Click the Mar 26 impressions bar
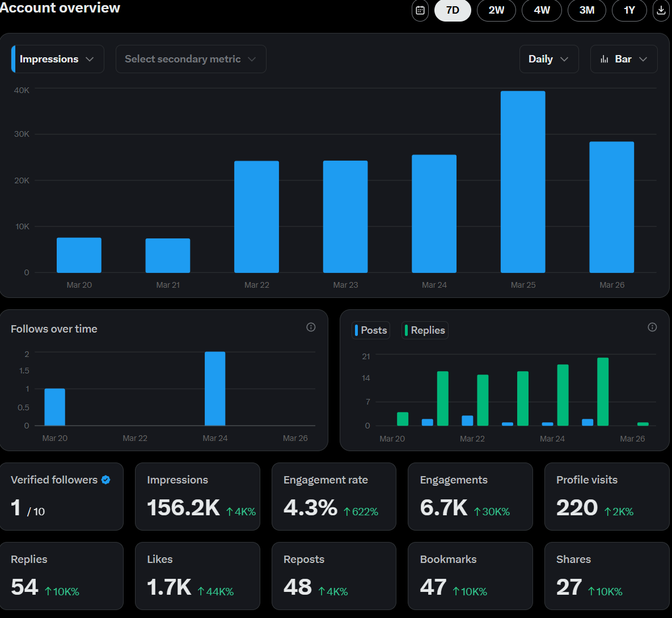672x618 pixels. tap(611, 207)
